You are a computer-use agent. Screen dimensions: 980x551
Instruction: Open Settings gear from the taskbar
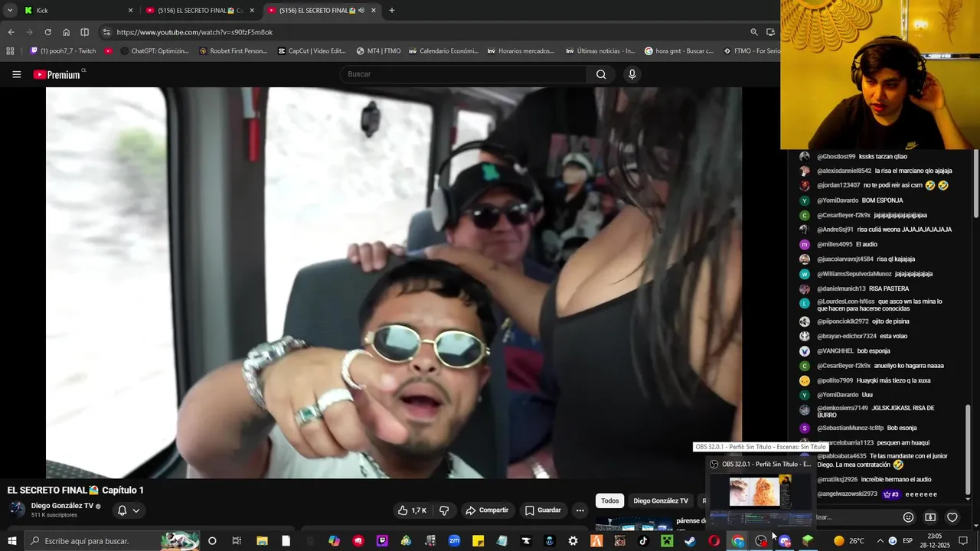point(573,541)
